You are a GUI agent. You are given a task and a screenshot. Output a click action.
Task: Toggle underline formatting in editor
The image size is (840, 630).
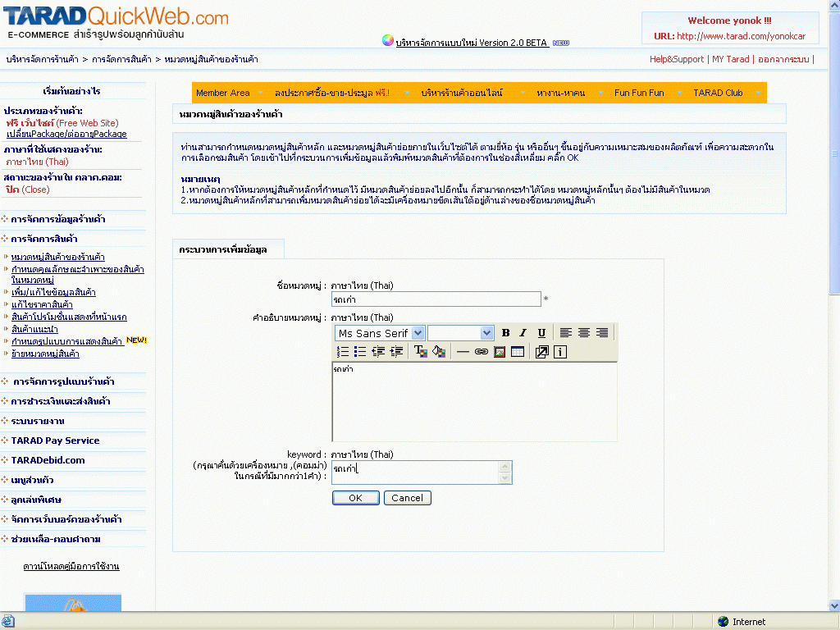point(541,333)
